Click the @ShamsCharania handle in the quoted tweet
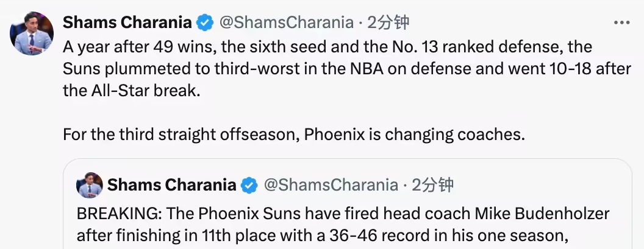Viewport: 644px width, 249px height. coord(331,184)
